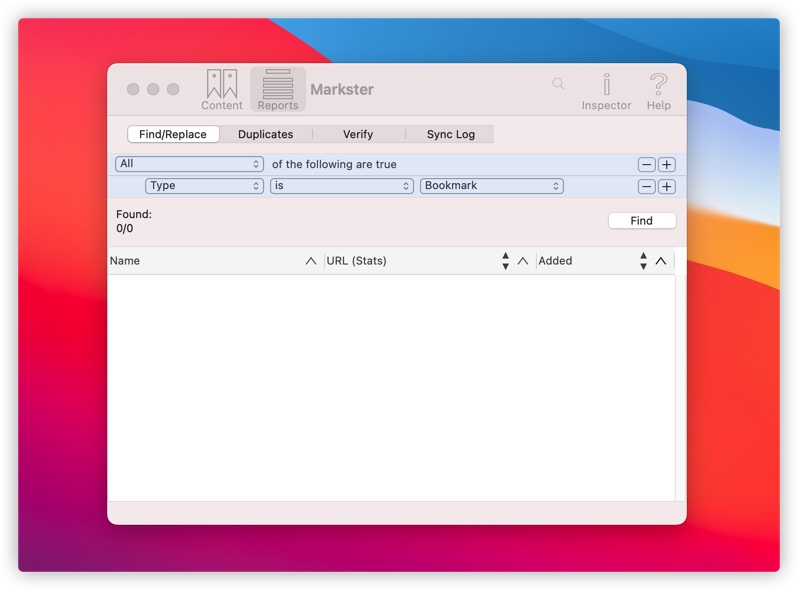This screenshot has height=590, width=798.
Task: Open the Bookmark value dropdown
Action: (x=492, y=186)
